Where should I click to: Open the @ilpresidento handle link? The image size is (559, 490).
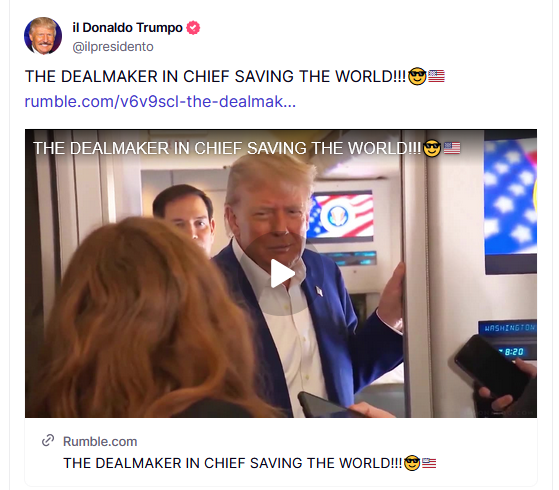point(113,47)
